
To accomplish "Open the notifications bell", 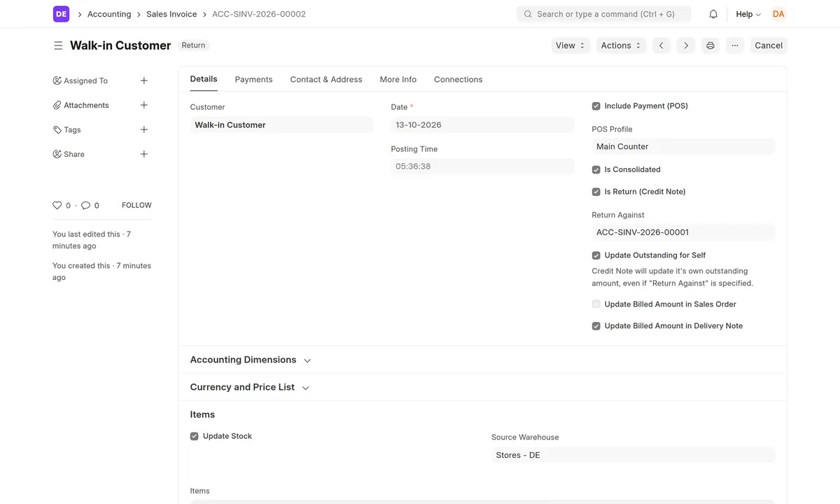I will pos(713,14).
